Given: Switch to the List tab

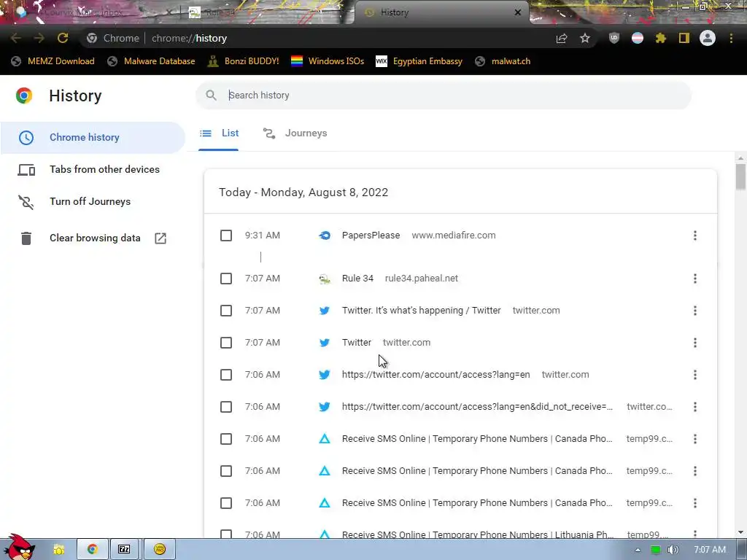Looking at the screenshot, I should [x=219, y=133].
